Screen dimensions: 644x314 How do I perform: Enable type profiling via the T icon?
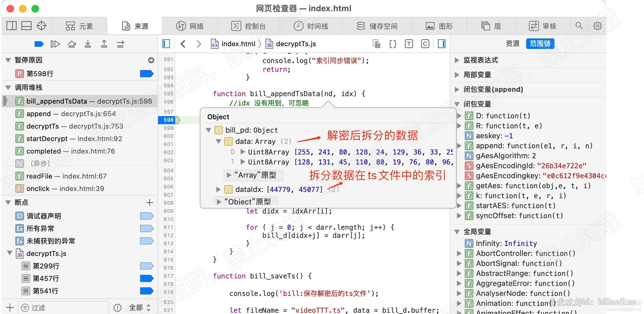pyautogui.click(x=409, y=44)
